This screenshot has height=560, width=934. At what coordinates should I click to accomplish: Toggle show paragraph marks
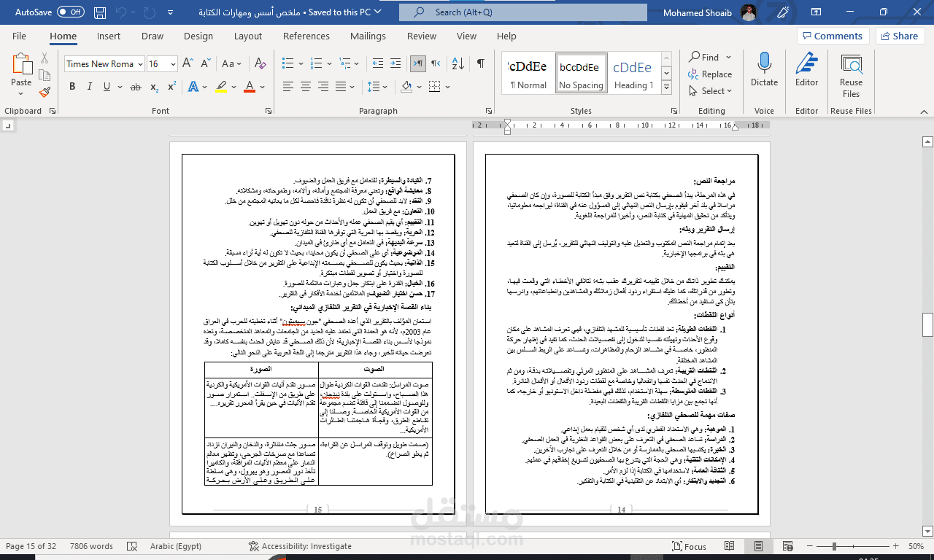point(481,63)
